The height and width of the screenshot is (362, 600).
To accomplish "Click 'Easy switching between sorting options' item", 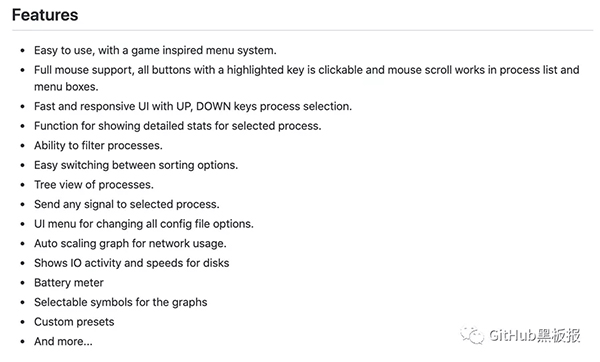I will [x=136, y=165].
